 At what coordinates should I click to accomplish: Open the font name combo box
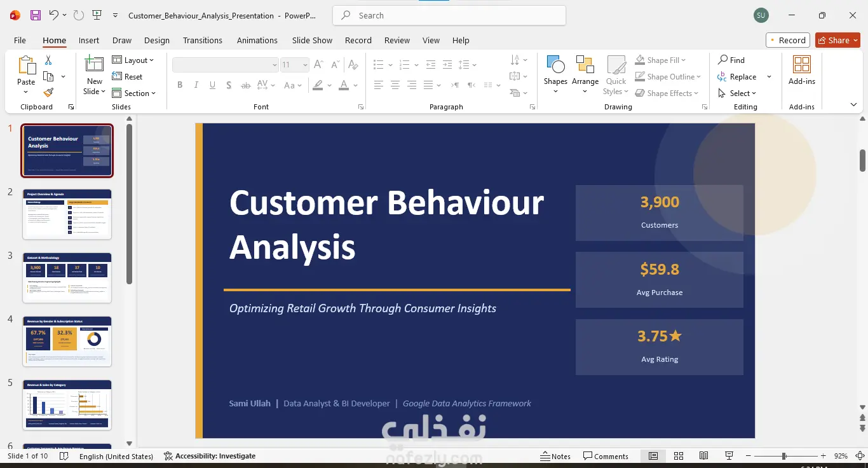[x=226, y=64]
